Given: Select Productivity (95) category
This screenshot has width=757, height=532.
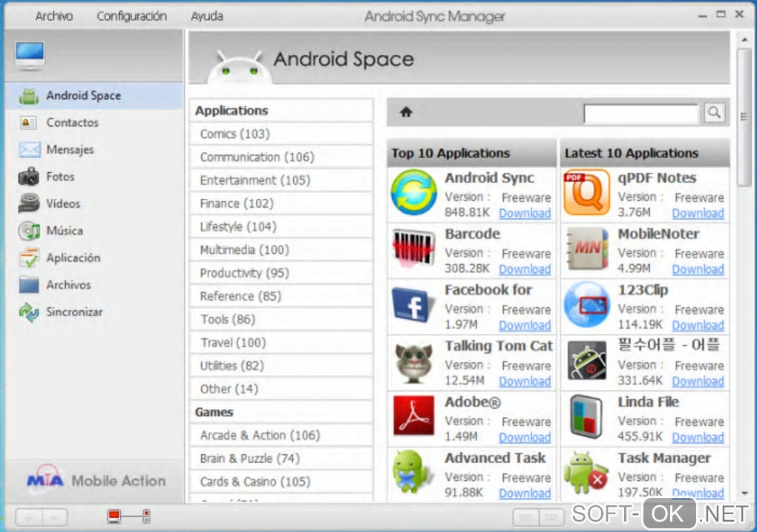Looking at the screenshot, I should pos(281,273).
